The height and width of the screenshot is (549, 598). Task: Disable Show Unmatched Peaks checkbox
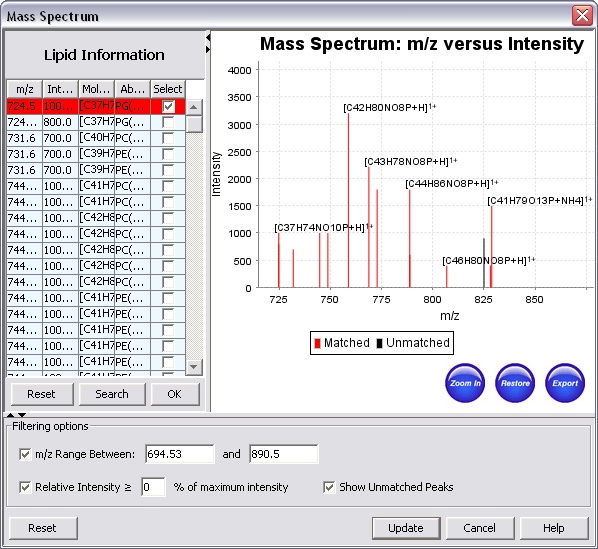[x=329, y=487]
